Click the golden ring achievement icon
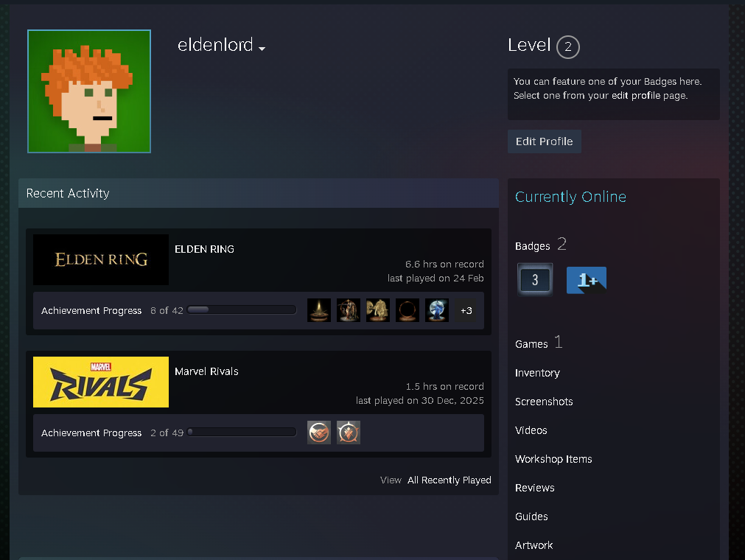 [408, 310]
